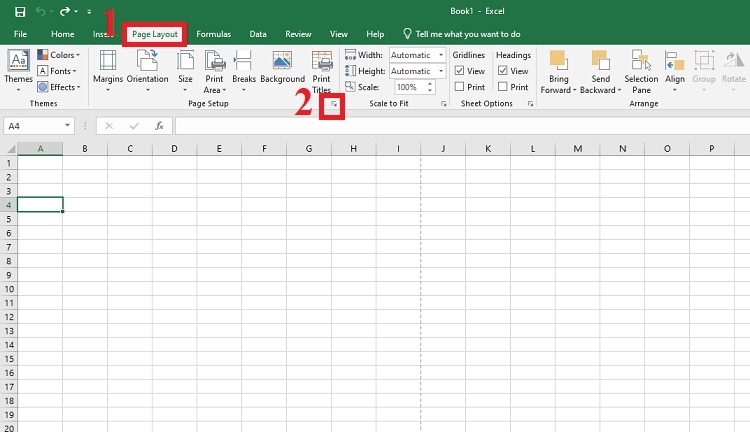
Task: Click the Undo arrow icon
Action: point(40,11)
